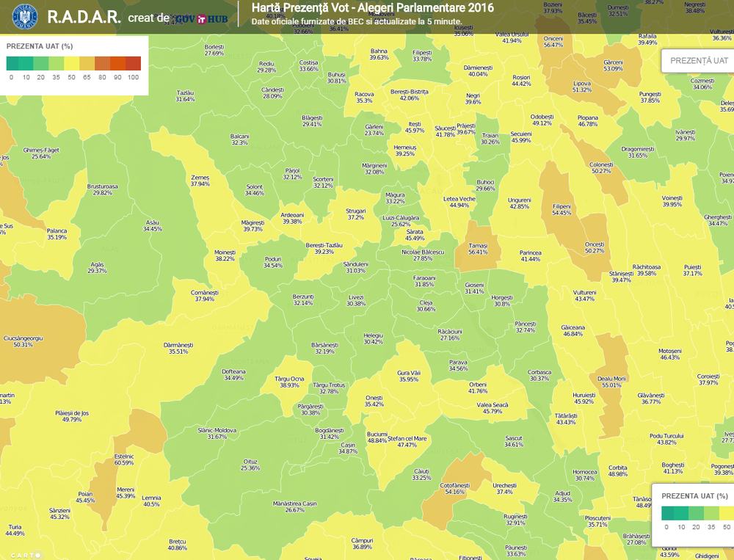The image size is (734, 560).
Task: Click the dark green 0% swatch in bottom-right legend
Action: 666,513
